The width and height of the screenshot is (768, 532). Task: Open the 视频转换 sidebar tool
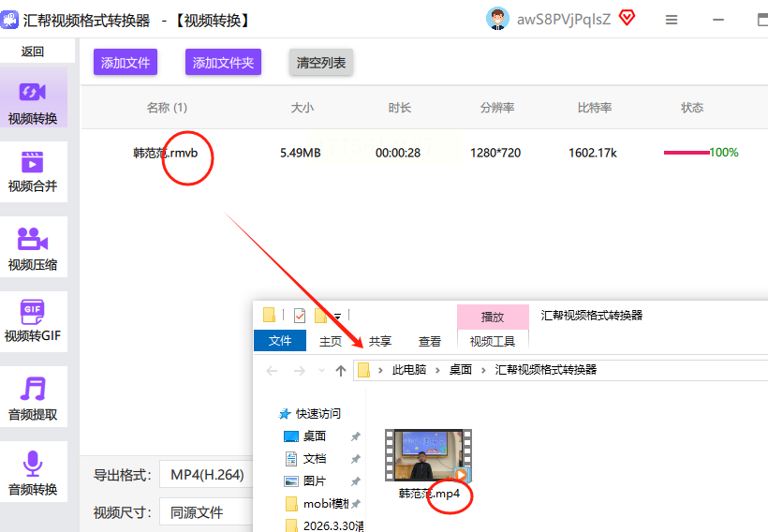pyautogui.click(x=33, y=101)
